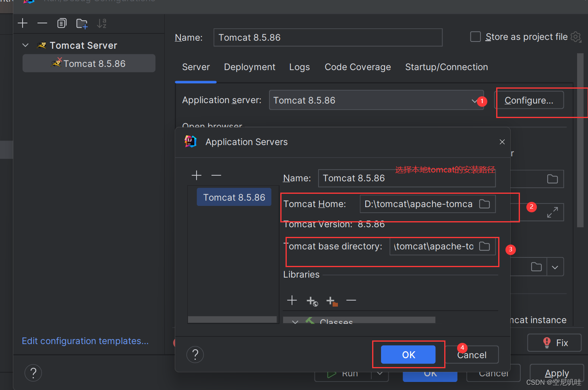Image resolution: width=588 pixels, height=390 pixels.
Task: Create a new configuration folder
Action: pos(82,23)
